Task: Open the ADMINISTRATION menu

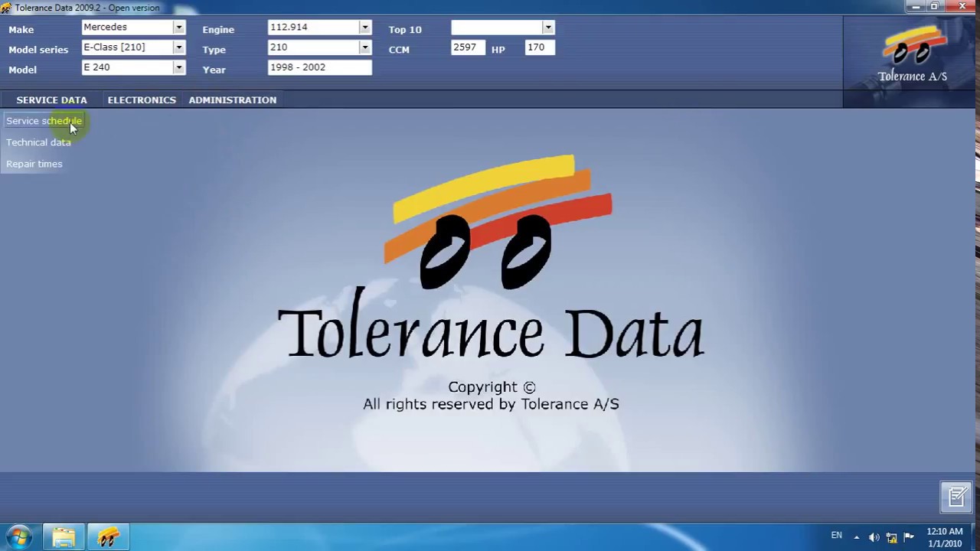Action: point(232,99)
